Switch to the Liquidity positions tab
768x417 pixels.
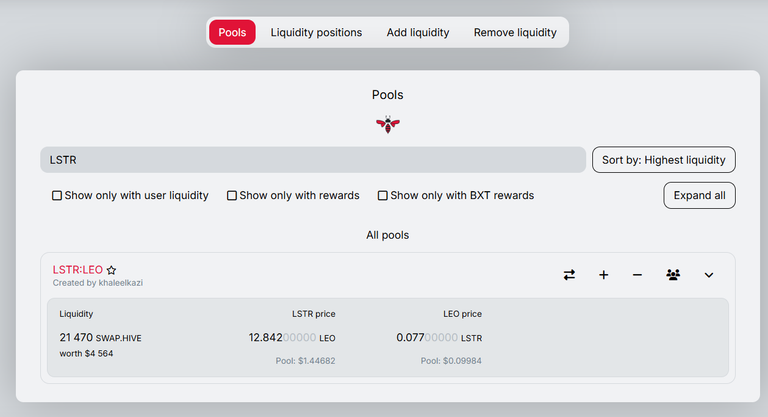pos(316,32)
